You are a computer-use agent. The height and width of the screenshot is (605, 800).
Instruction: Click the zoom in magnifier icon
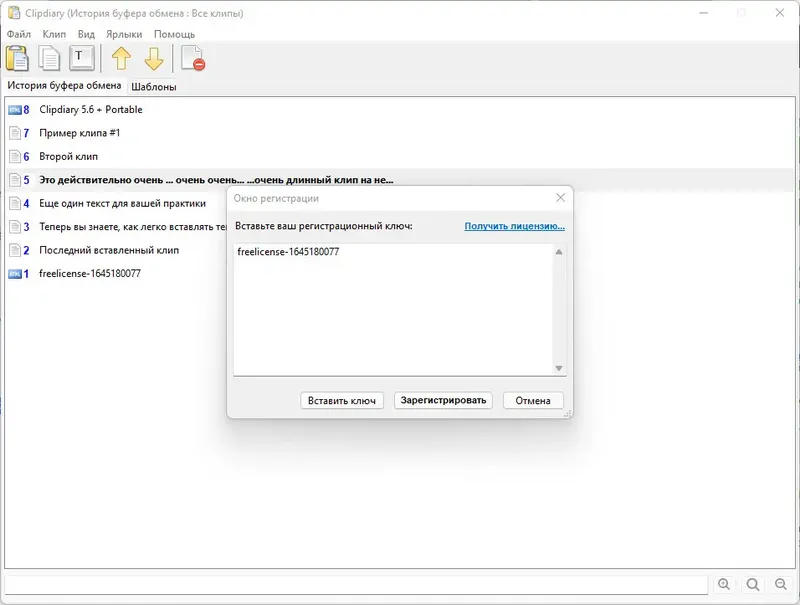724,584
